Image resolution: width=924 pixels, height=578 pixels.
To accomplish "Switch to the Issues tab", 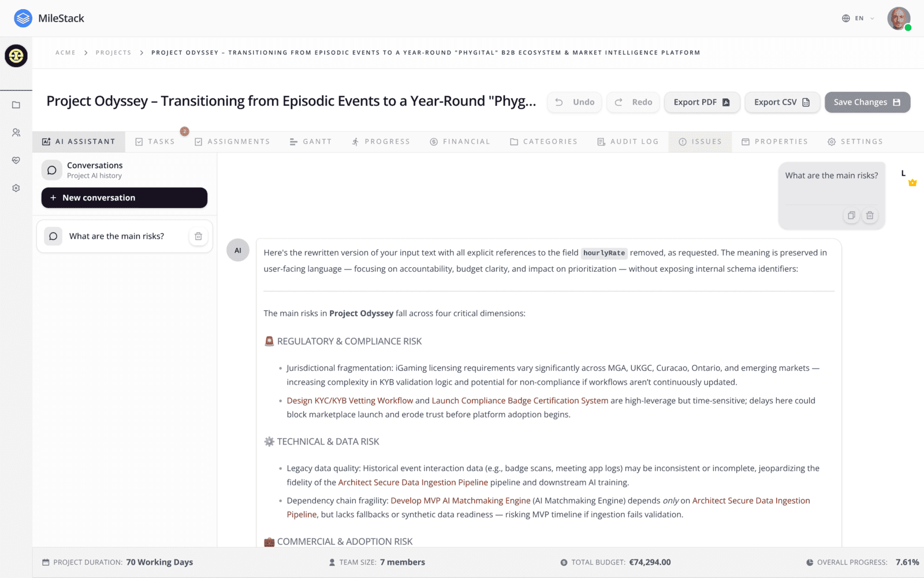I will (700, 142).
